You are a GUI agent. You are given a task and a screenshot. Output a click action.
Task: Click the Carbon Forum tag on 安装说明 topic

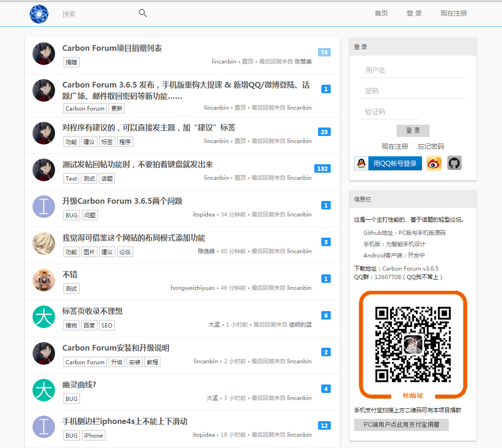point(85,362)
